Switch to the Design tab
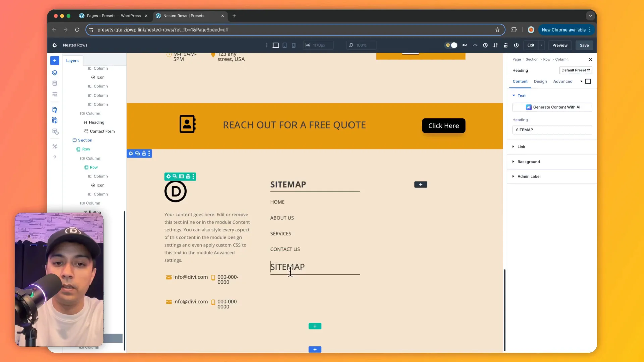The height and width of the screenshot is (362, 644). 540,81
